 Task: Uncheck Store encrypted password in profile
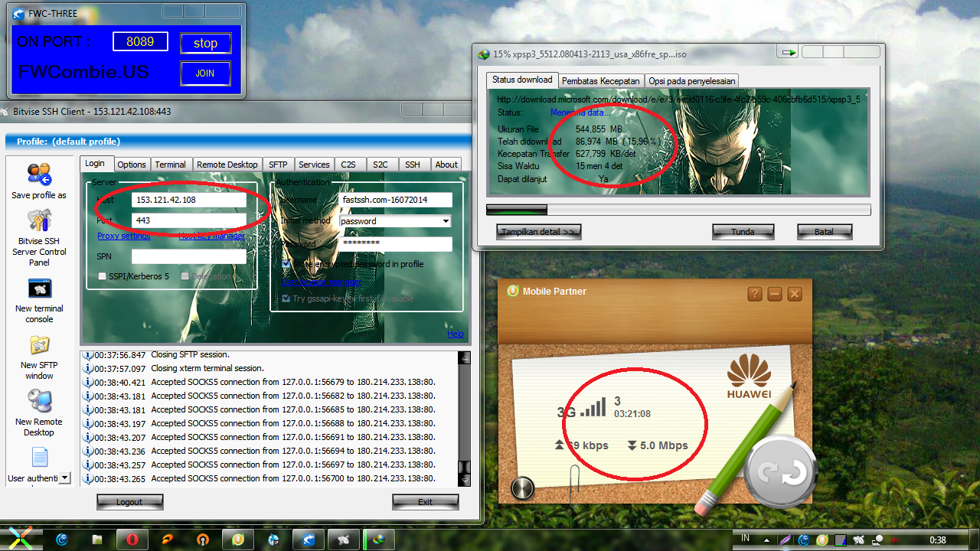tap(287, 263)
